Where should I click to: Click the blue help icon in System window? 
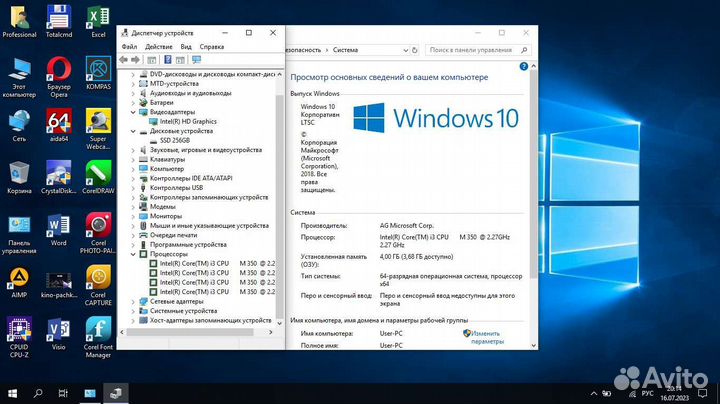[x=523, y=66]
